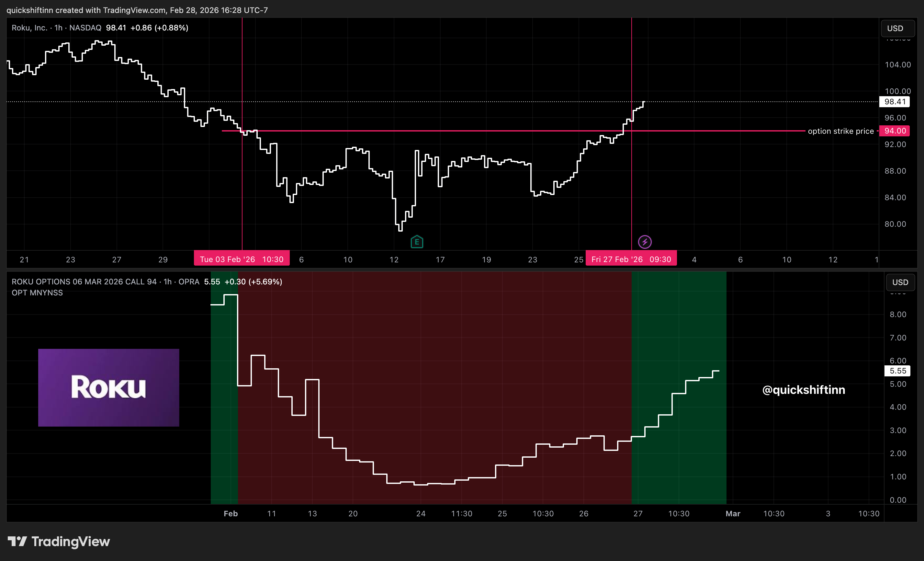The height and width of the screenshot is (561, 924).
Task: Click the '11:30' label on lower time axis
Action: [x=461, y=513]
